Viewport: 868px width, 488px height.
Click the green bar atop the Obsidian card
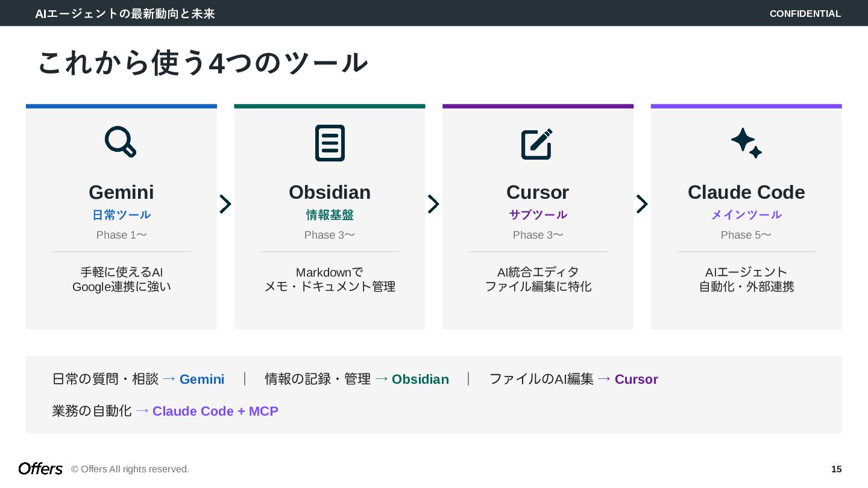330,106
